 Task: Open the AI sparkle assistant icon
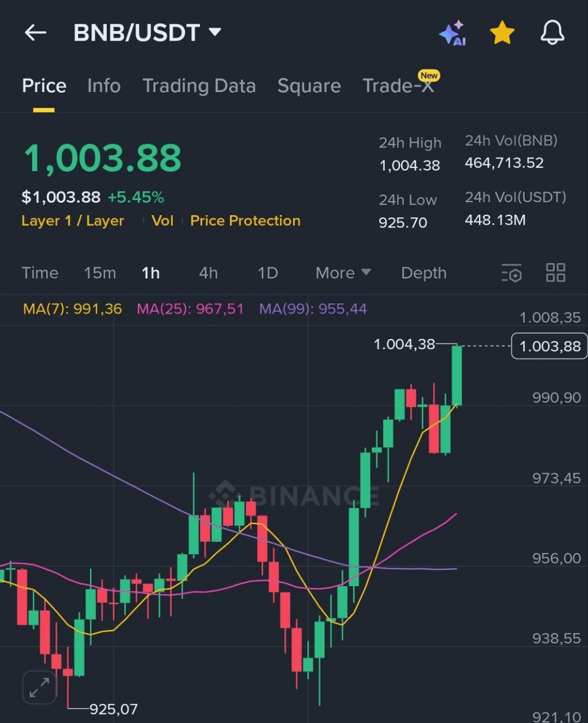452,33
